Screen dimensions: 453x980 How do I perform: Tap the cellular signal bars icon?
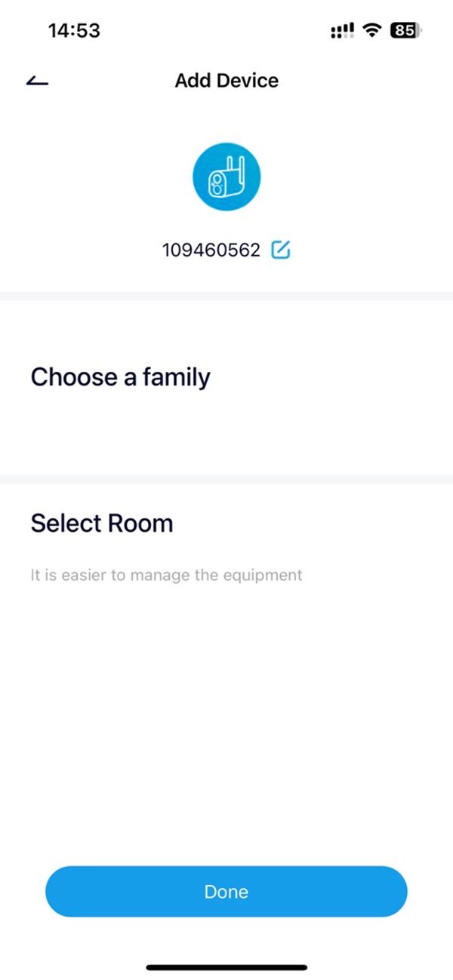point(341,30)
